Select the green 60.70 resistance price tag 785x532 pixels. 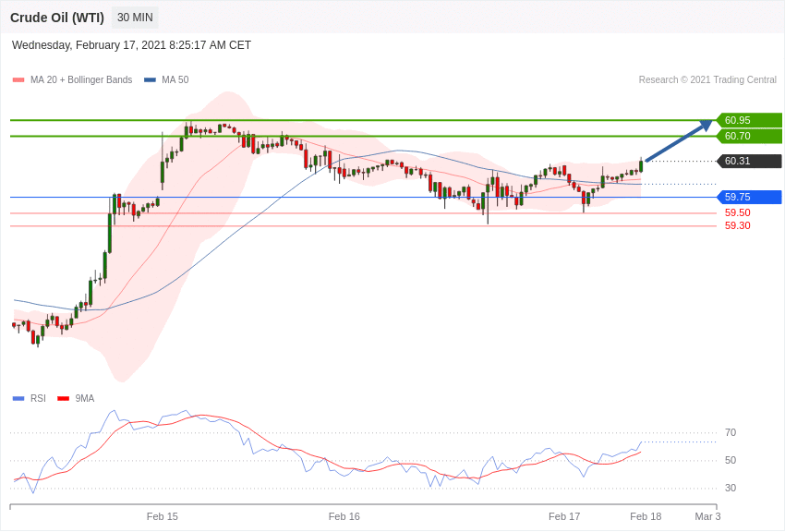coord(749,136)
